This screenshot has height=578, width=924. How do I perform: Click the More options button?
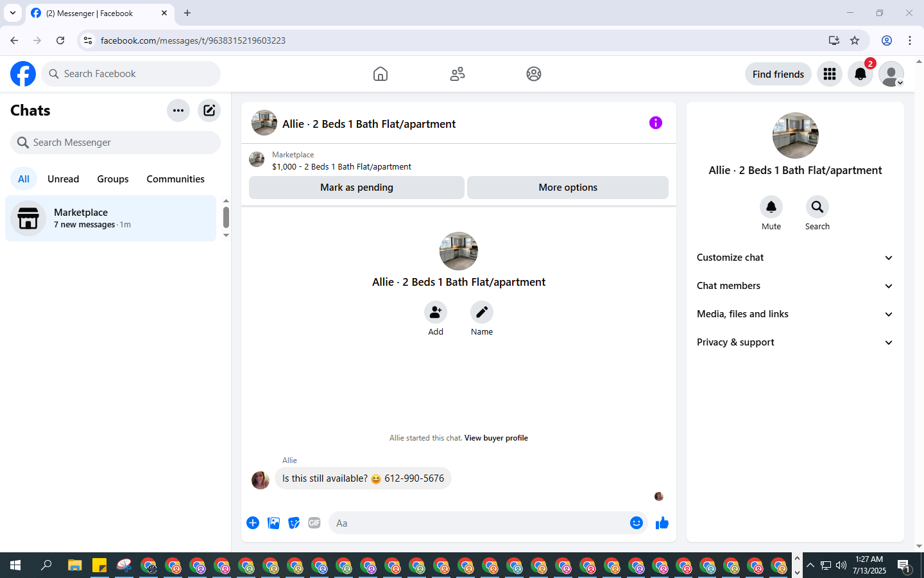pos(568,188)
